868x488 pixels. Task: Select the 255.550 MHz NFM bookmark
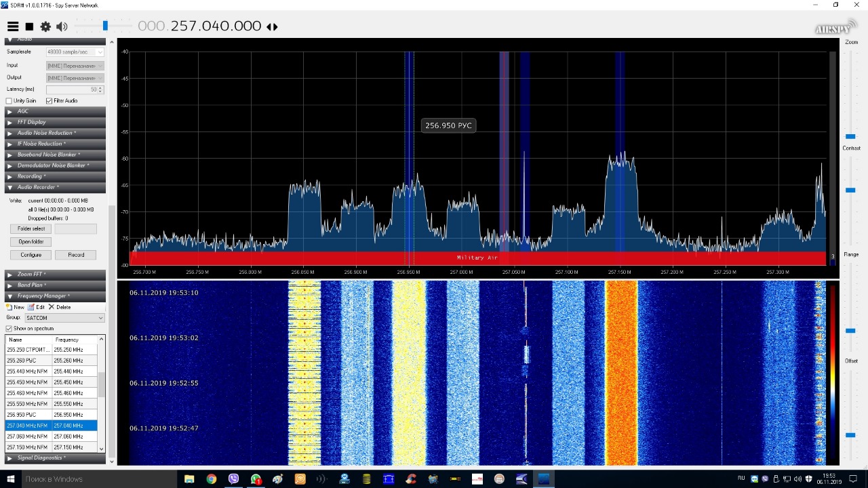coord(52,404)
